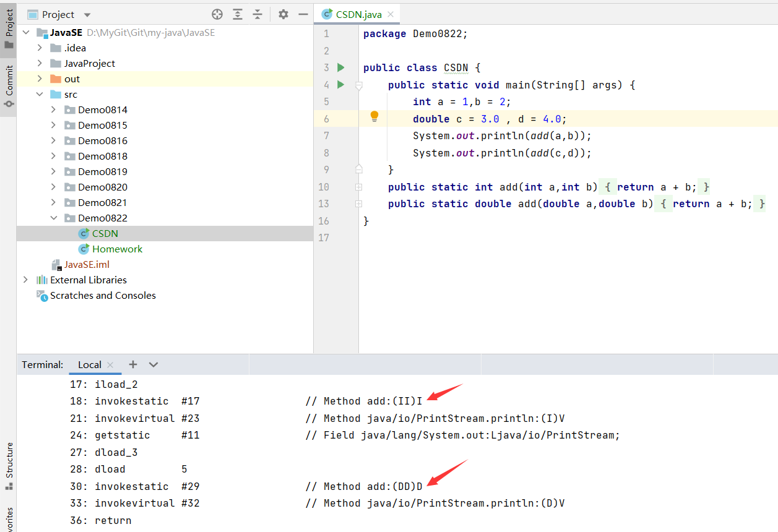Fold the main method at line 4
778x532 pixels.
click(358, 86)
